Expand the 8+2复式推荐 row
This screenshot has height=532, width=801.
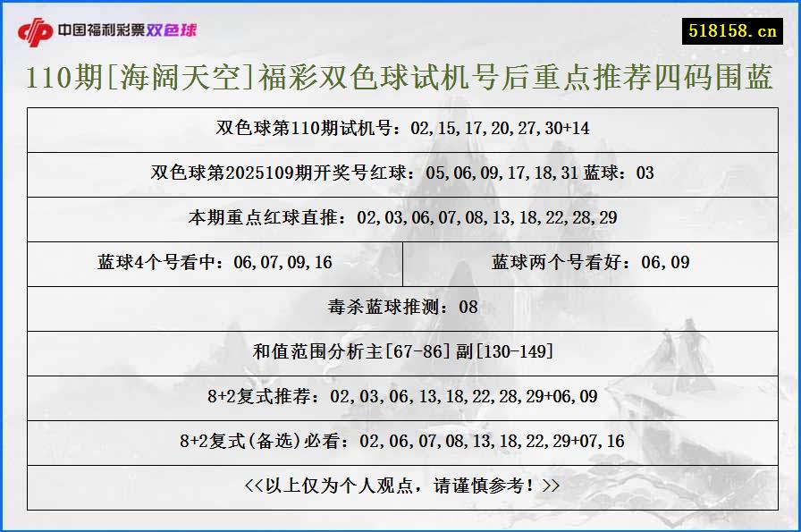click(400, 398)
